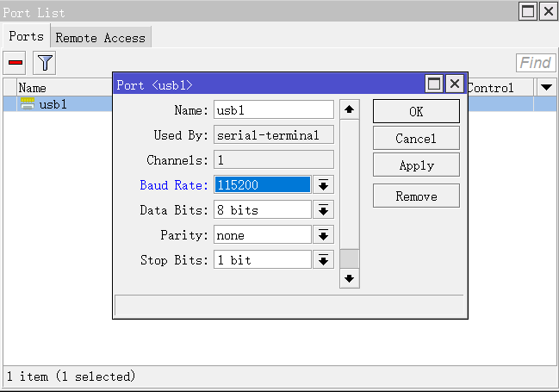This screenshot has height=392, width=559.
Task: Open the filter funnel icon
Action: [44, 62]
